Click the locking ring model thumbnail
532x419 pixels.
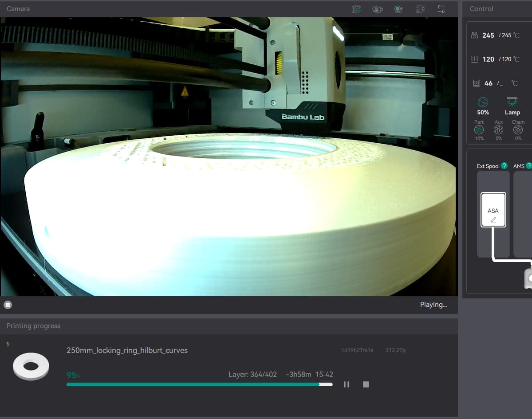tap(31, 366)
